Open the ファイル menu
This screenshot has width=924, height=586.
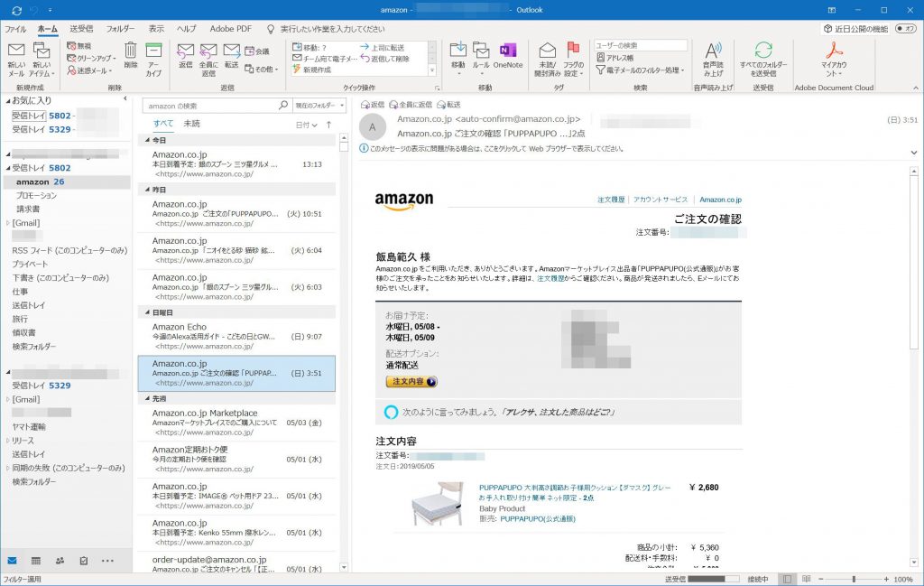pyautogui.click(x=15, y=29)
